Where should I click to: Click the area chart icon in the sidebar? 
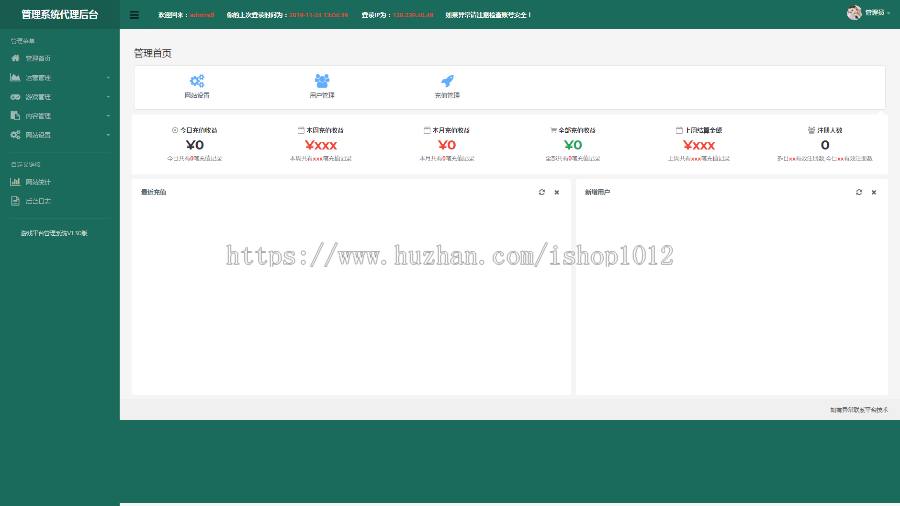(15, 77)
